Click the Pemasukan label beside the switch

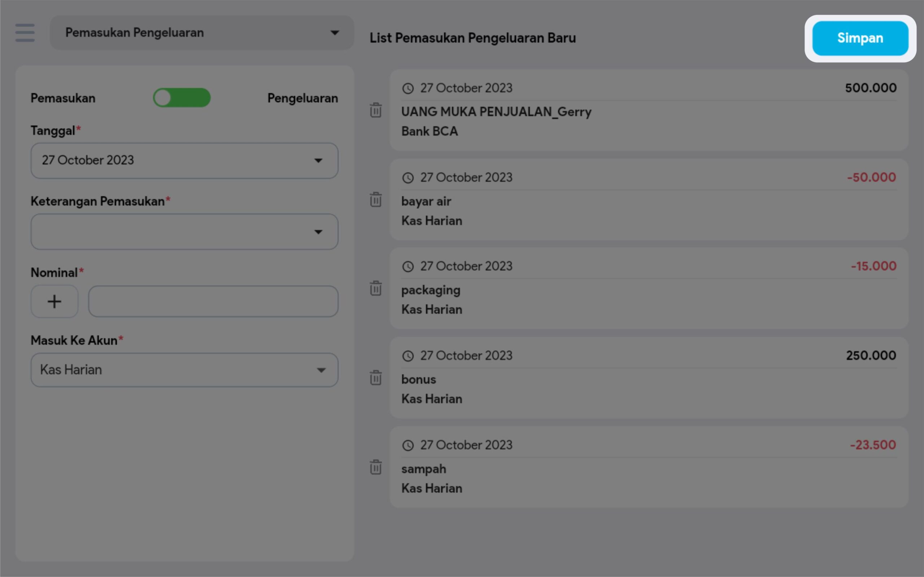(x=63, y=98)
